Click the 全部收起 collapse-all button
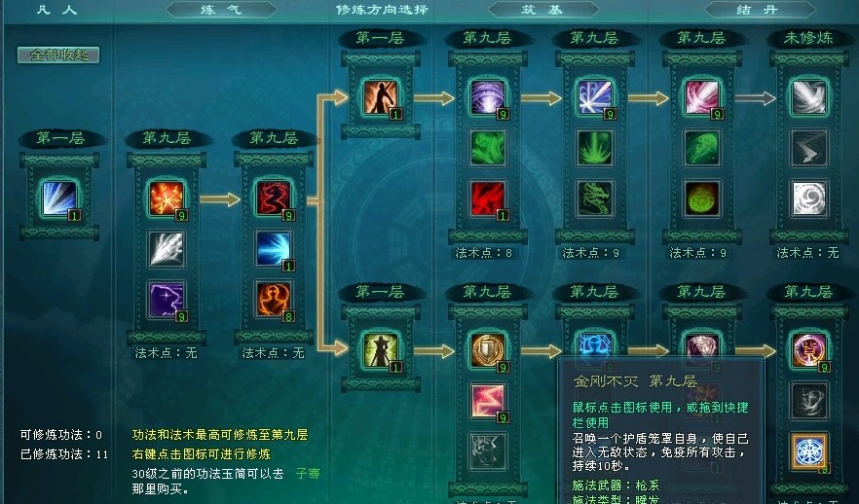Viewport: 859px width, 504px height. [x=58, y=54]
